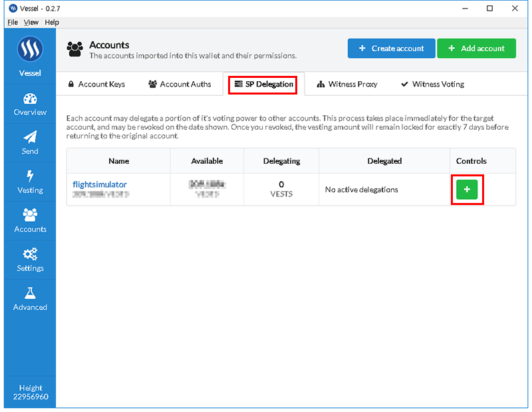Select Accounts in the sidebar
The image size is (532, 412).
click(30, 221)
